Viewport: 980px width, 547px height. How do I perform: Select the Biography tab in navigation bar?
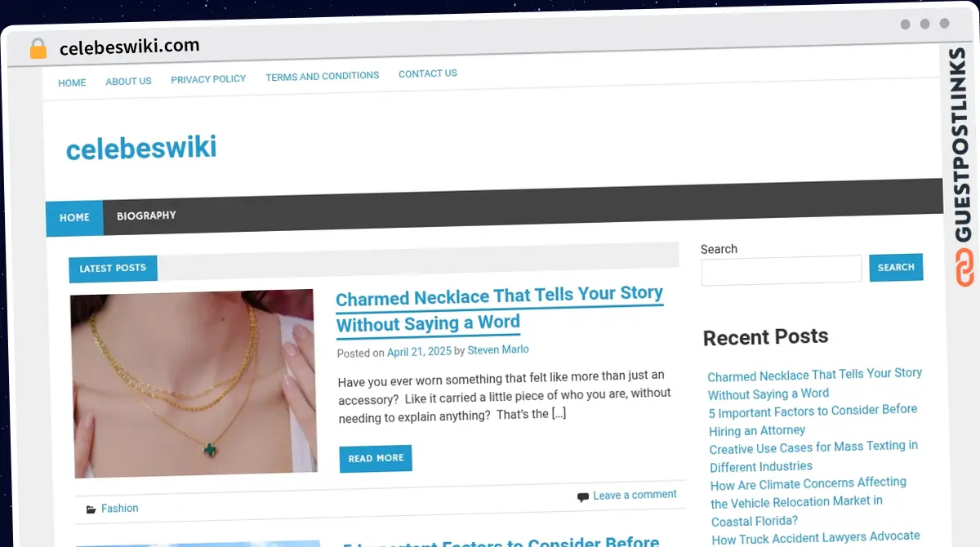coord(146,216)
